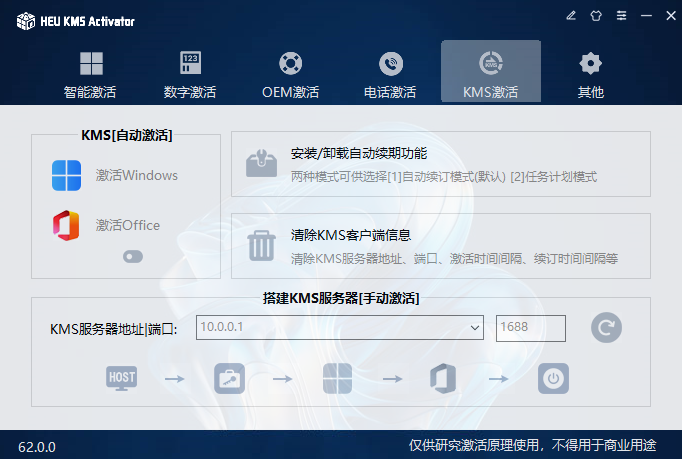
Task: Open the options sliders icon in title bar
Action: pos(622,16)
